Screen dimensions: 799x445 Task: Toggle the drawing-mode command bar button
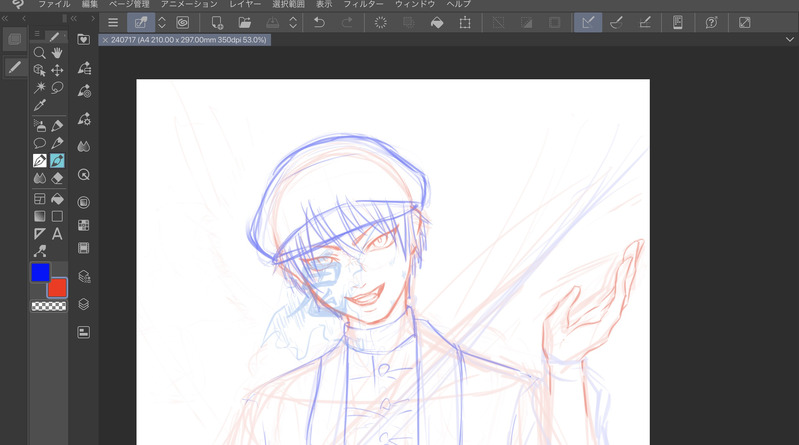141,22
